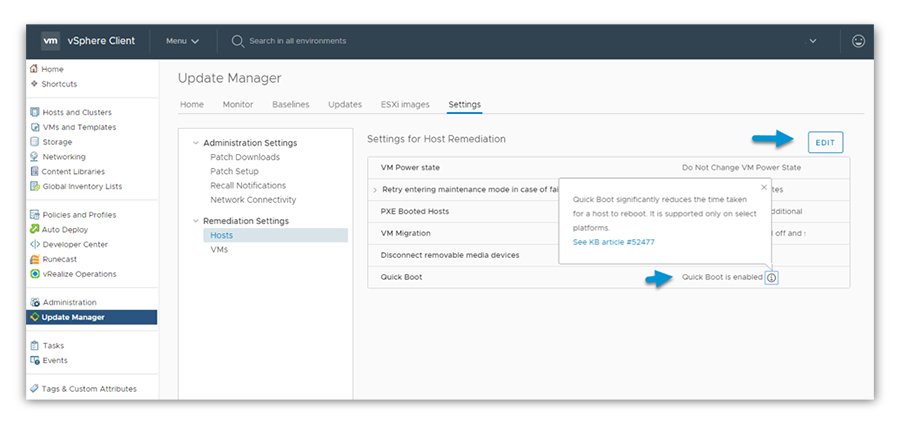Image resolution: width=900 pixels, height=424 pixels.
Task: Open Network Connectivity setting
Action: (253, 200)
